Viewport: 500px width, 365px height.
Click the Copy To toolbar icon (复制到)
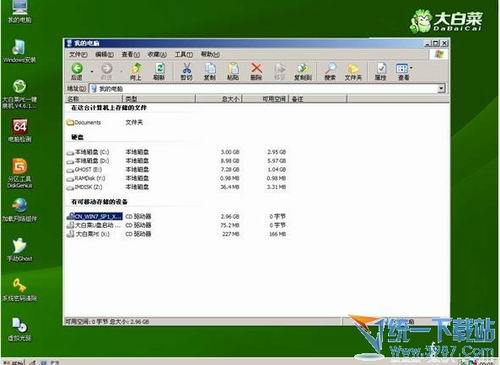[303, 71]
